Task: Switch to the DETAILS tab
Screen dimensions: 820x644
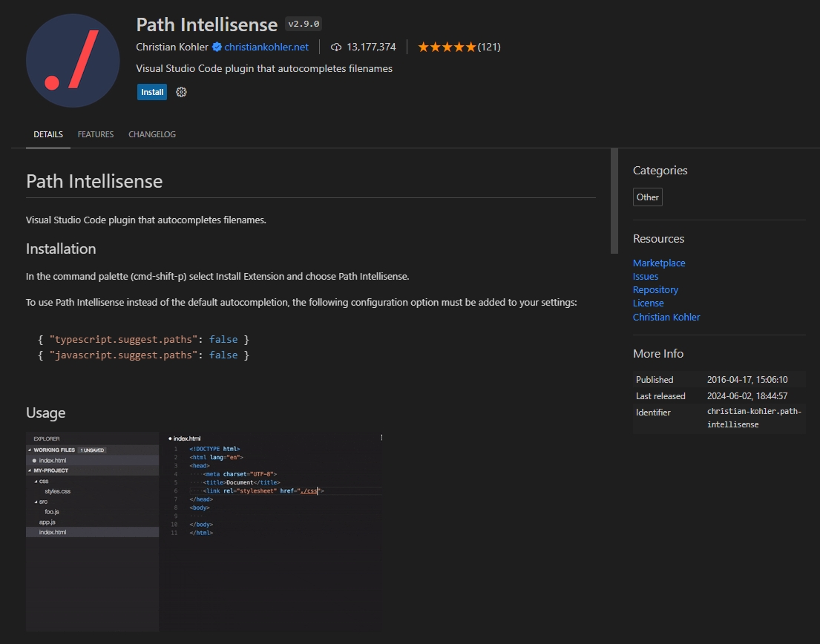Action: [x=48, y=134]
